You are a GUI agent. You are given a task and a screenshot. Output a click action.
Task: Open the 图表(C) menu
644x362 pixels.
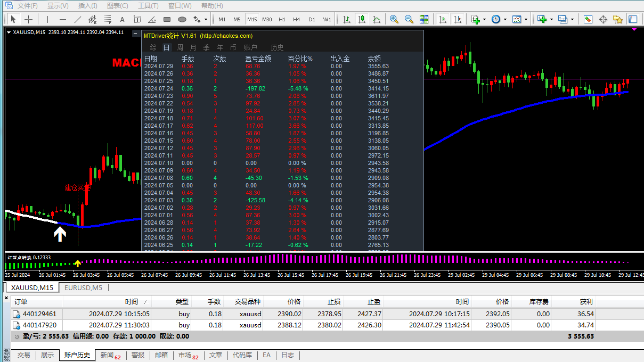coord(118,6)
